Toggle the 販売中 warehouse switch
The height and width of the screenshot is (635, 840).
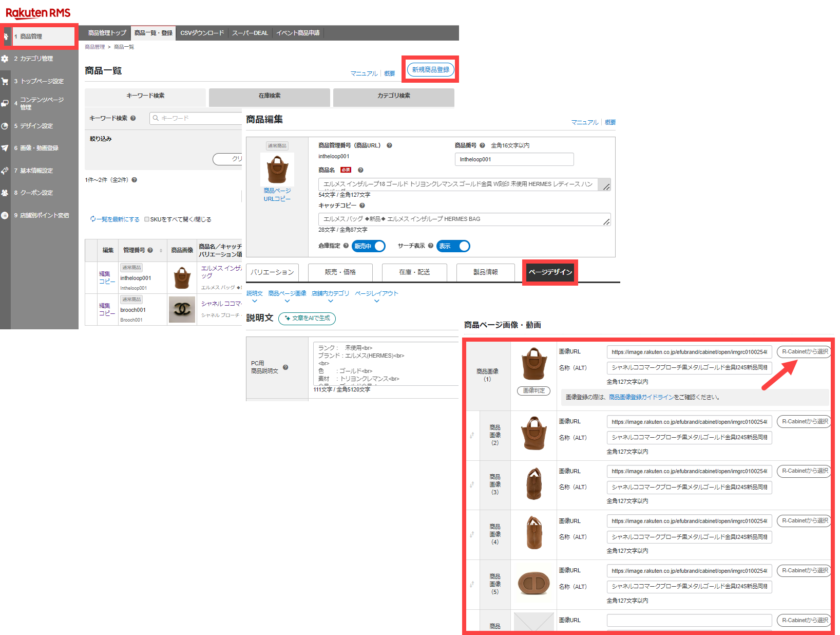click(369, 246)
